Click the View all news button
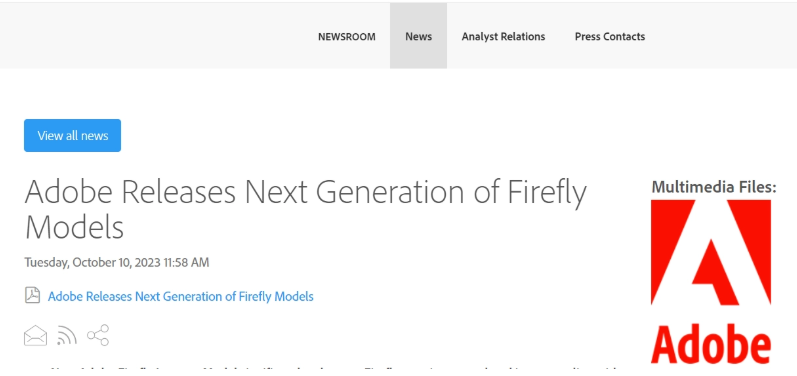 pyautogui.click(x=73, y=136)
